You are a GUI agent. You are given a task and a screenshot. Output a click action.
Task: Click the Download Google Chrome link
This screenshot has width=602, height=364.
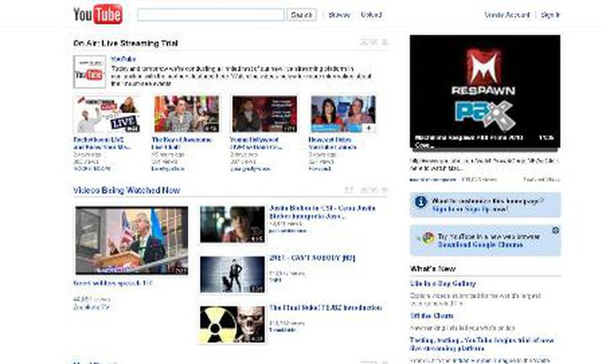(480, 245)
